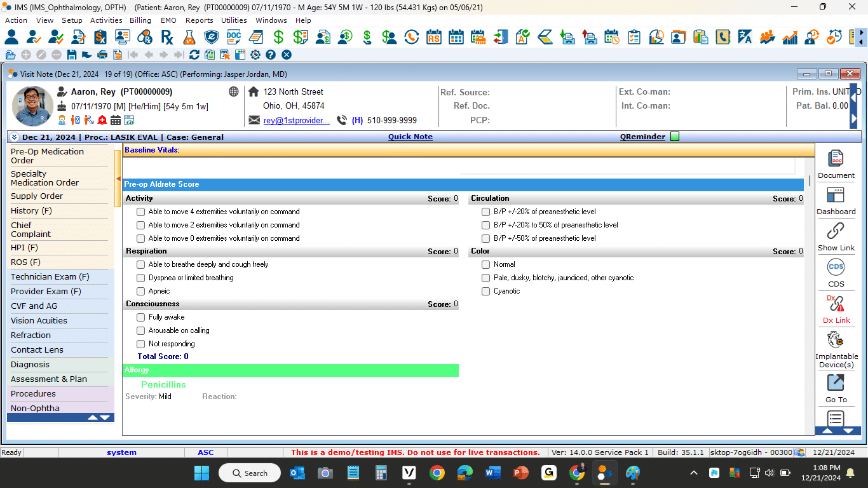
Task: Open Implantable Device(s) icon
Action: (x=836, y=340)
